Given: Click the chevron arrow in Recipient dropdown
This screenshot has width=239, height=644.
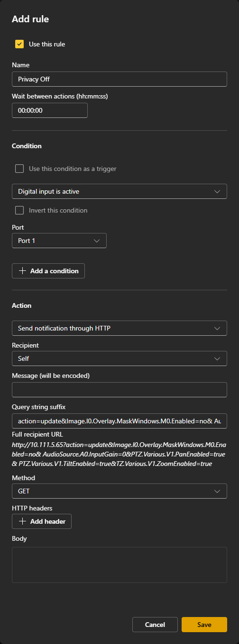Looking at the screenshot, I should (217, 358).
